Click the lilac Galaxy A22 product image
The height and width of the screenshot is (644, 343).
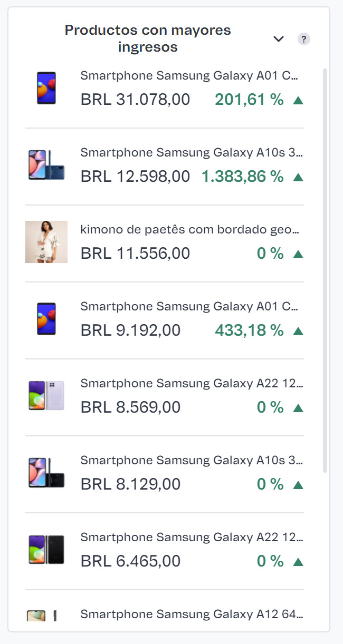click(x=46, y=396)
